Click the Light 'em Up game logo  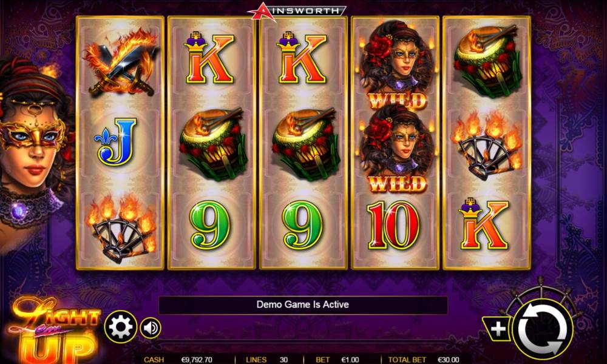pyautogui.click(x=54, y=331)
